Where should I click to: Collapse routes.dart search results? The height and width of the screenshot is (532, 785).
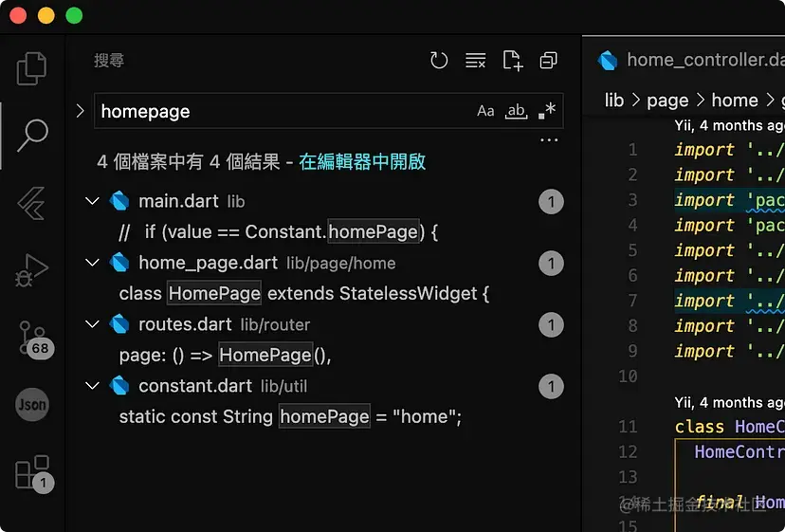click(x=92, y=324)
